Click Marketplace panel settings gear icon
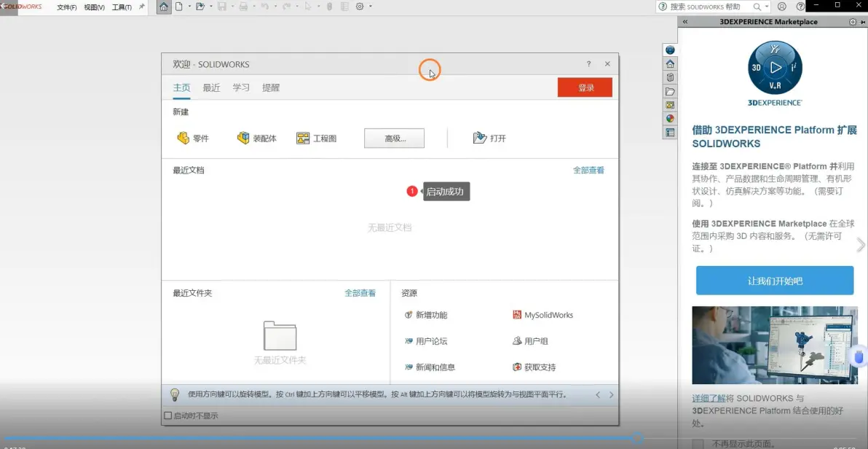Screen dimensions: 868x449 tap(853, 22)
